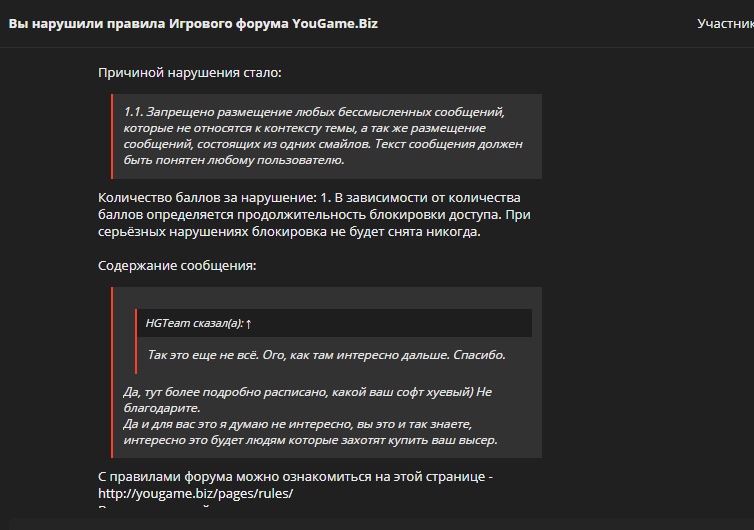Click the 'Участник' label at top right
The height and width of the screenshot is (530, 754).
pos(725,24)
